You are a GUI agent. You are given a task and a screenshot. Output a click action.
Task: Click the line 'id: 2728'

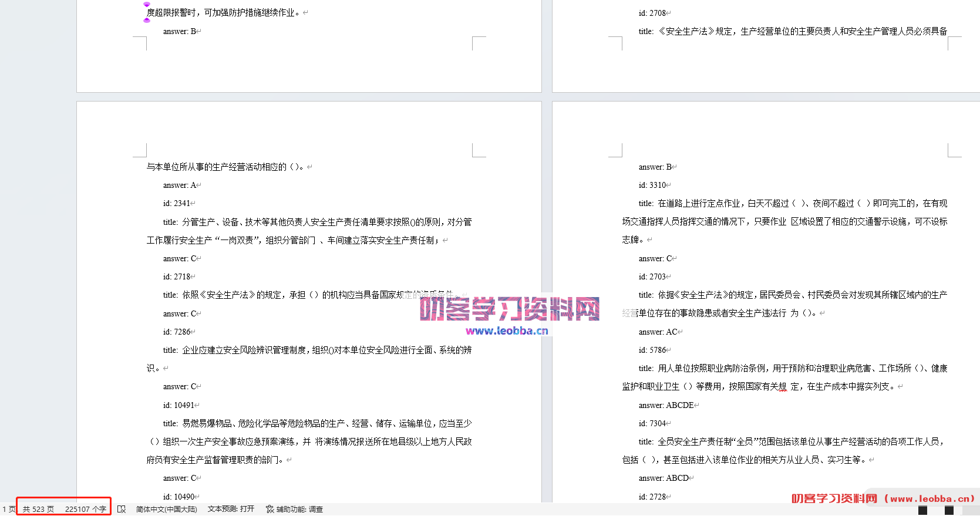652,497
